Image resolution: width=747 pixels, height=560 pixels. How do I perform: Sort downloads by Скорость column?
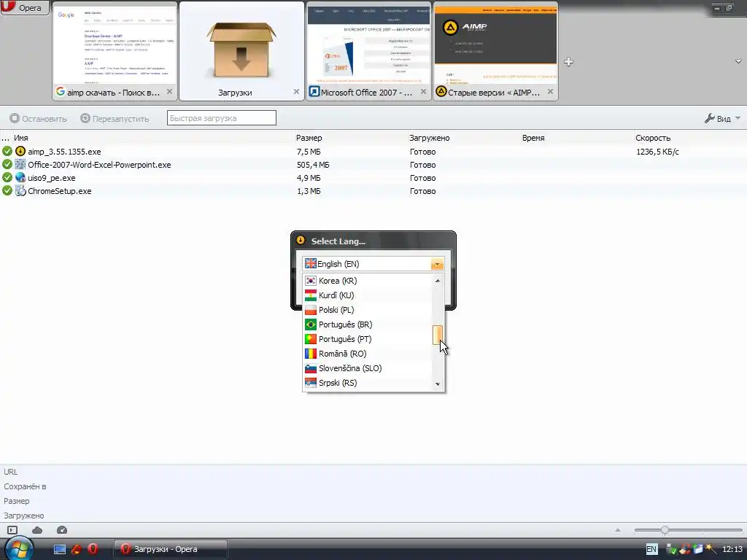[x=653, y=138]
